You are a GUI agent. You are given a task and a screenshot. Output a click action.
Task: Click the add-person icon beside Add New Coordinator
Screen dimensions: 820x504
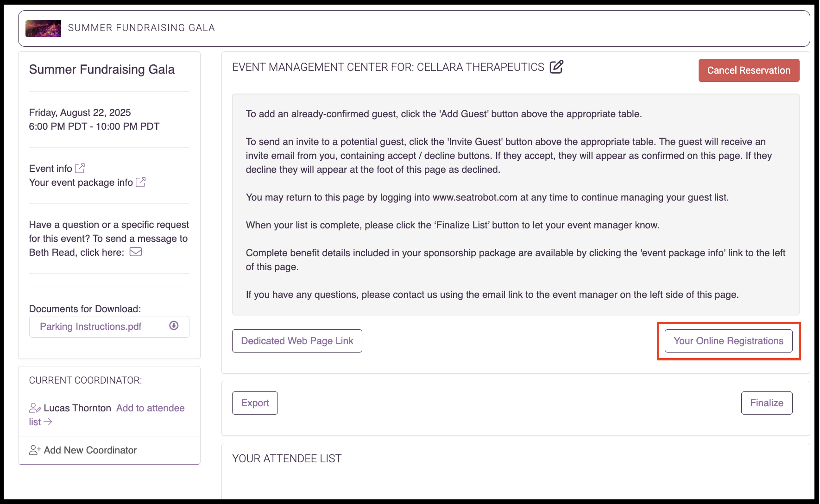tap(35, 450)
